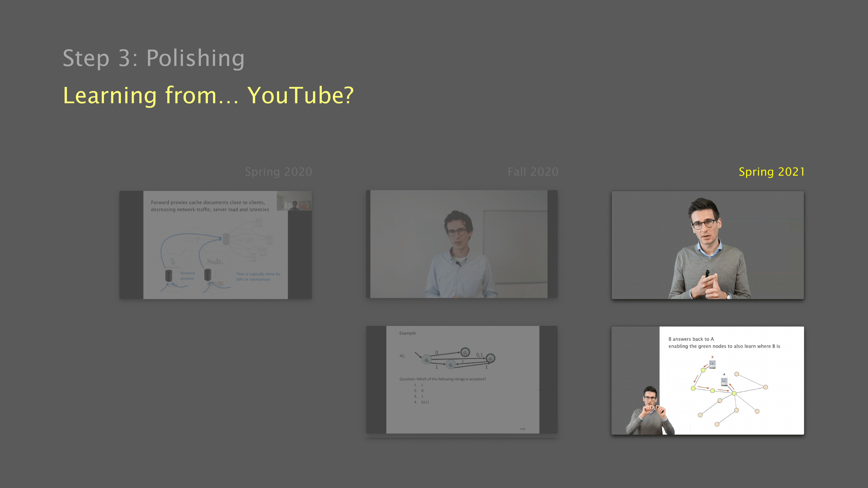Viewport: 868px width, 488px height.
Task: Select the Fall 2020 label
Action: point(533,172)
